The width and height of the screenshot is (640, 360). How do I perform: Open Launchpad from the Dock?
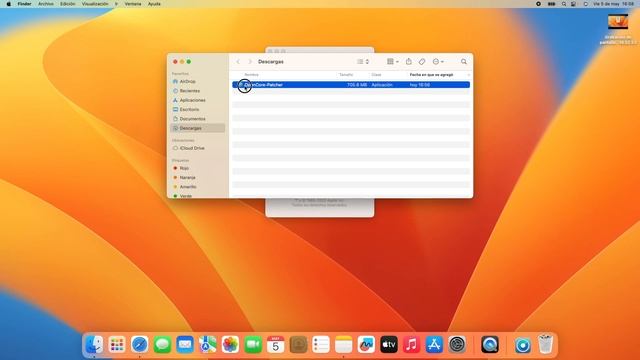pos(117,345)
